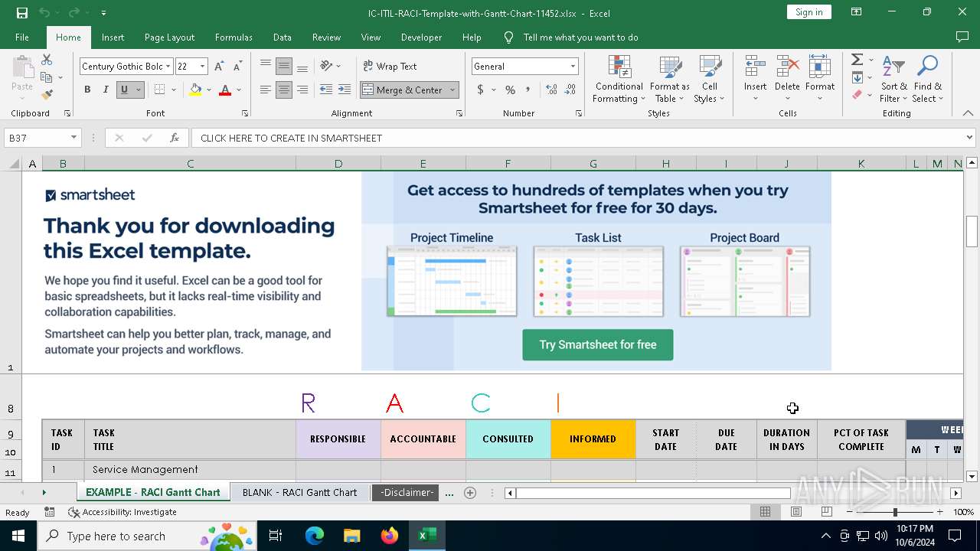Copy selection using the Copy icon
The height and width of the screenshot is (551, 980).
(47, 77)
